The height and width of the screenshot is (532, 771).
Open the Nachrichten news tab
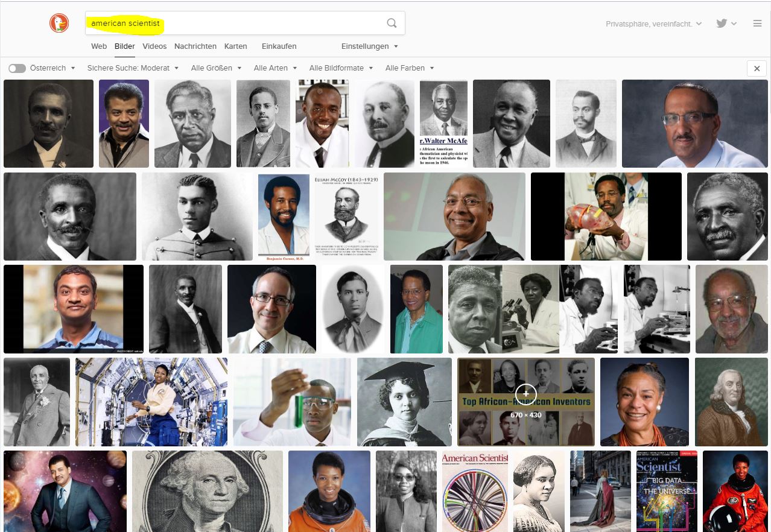pyautogui.click(x=195, y=46)
